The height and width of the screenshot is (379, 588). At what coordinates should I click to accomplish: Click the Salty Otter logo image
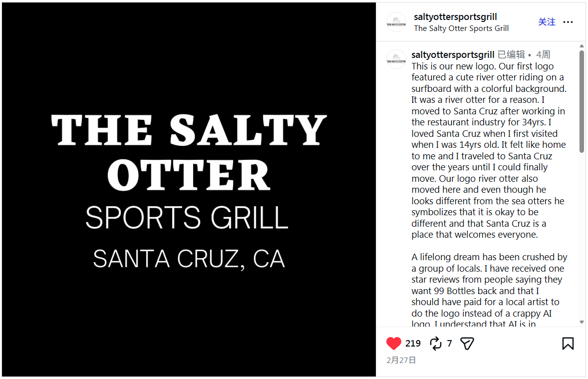pyautogui.click(x=189, y=190)
